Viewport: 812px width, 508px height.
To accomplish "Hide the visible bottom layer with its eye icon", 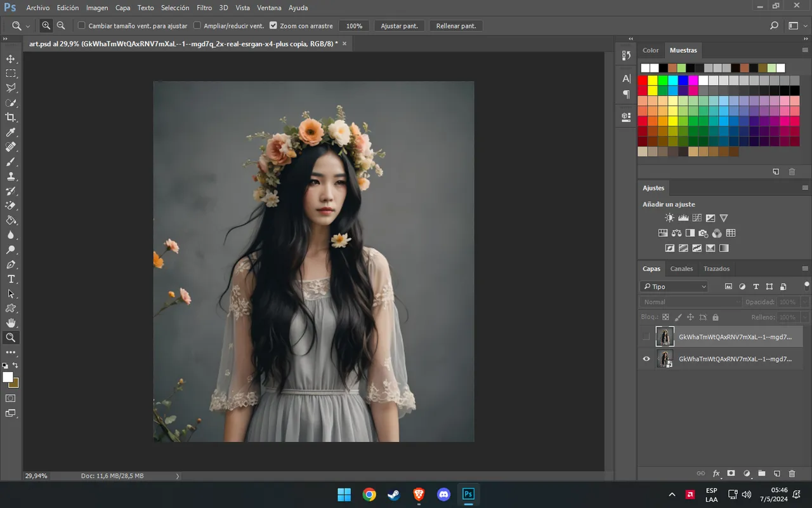I will point(646,359).
